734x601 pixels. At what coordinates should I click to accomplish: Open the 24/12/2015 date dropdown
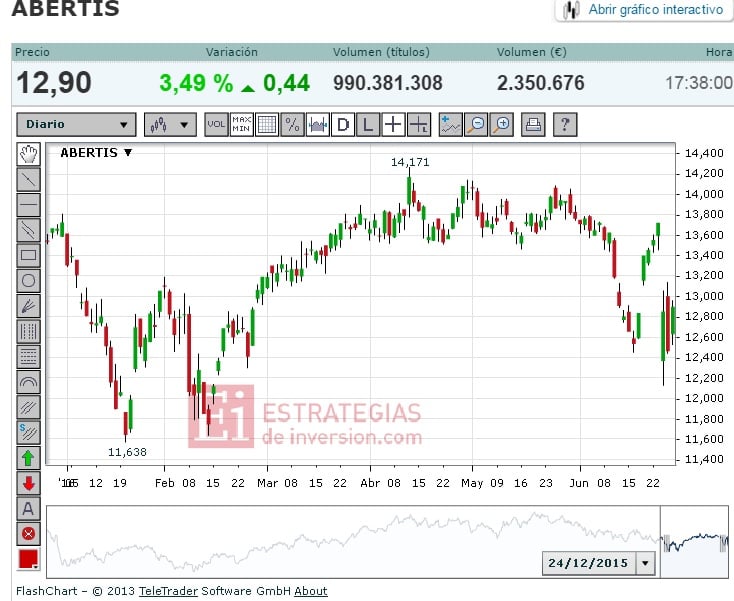coord(645,563)
